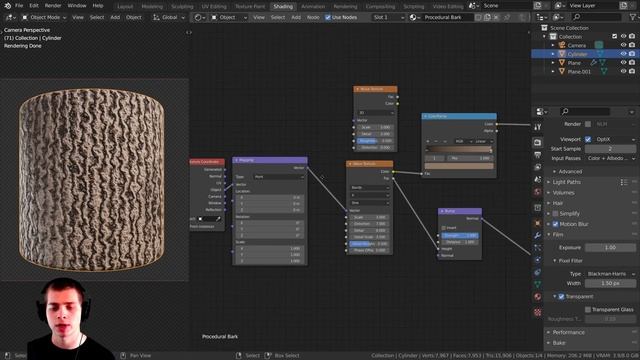This screenshot has height=360, width=640.
Task: Hide the Cylinder object in viewport
Action: [x=623, y=54]
